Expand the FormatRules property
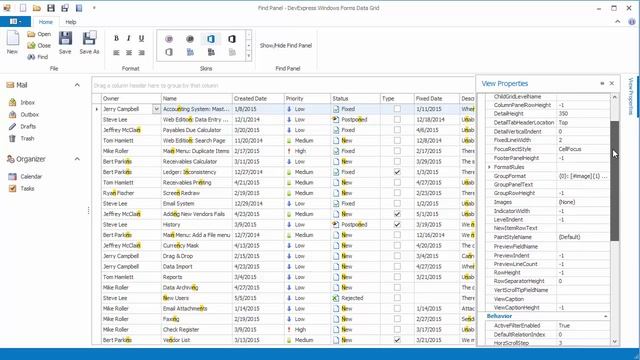 click(x=489, y=167)
